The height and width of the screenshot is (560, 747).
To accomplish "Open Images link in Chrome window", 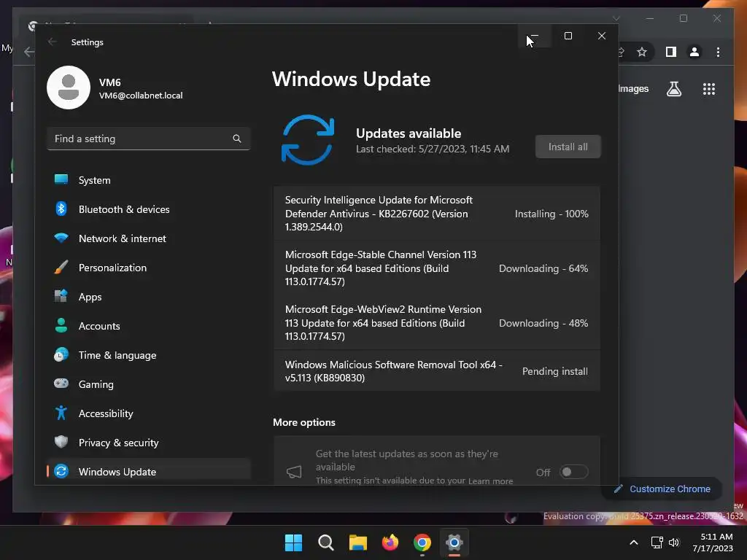I will coord(633,88).
